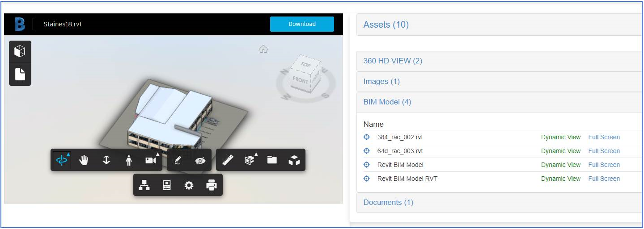Screen dimensions: 644x229
Task: Open Full Screen for 384_rac_002.rvt
Action: 604,137
